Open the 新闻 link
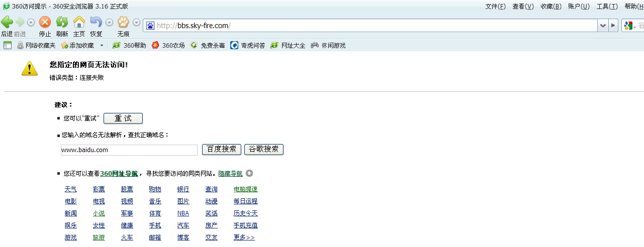 point(71,213)
